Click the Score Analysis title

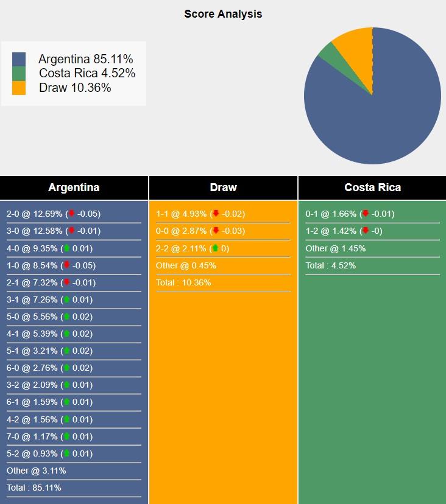(x=223, y=13)
